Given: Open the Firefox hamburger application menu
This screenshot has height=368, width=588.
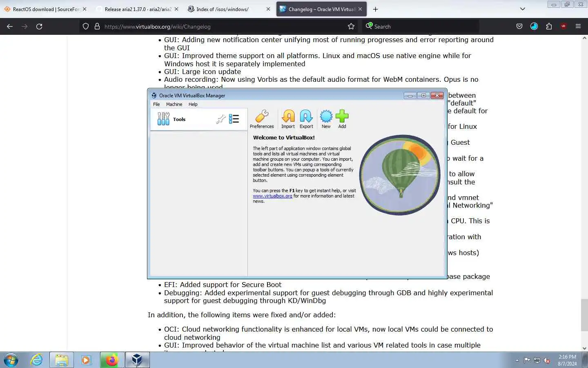Looking at the screenshot, I should pyautogui.click(x=578, y=27).
